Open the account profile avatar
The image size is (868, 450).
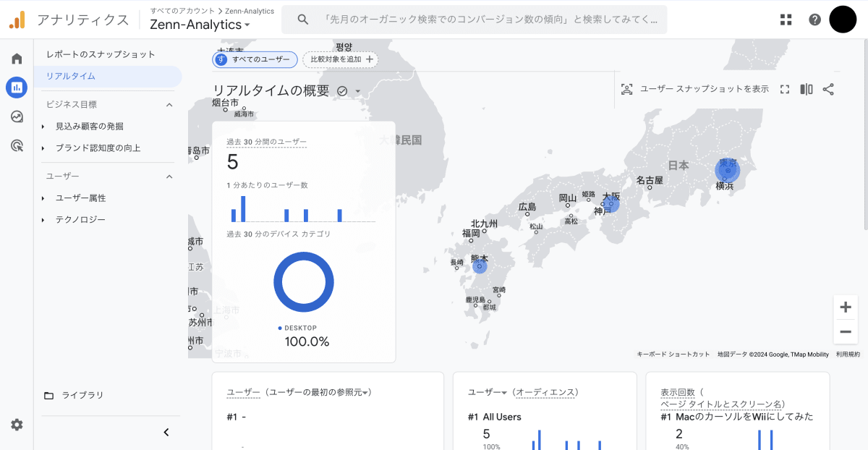[843, 20]
